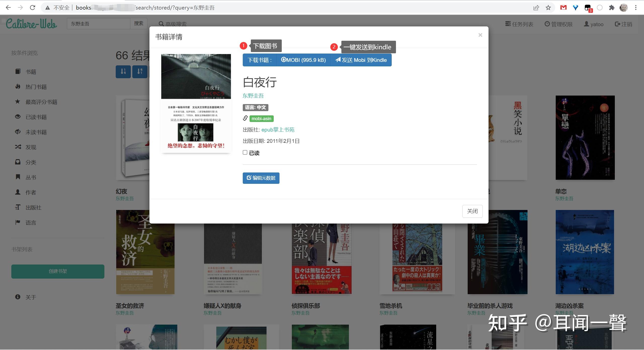This screenshot has width=644, height=350.
Task: Open the 语言 (languages) section
Action: (x=30, y=222)
